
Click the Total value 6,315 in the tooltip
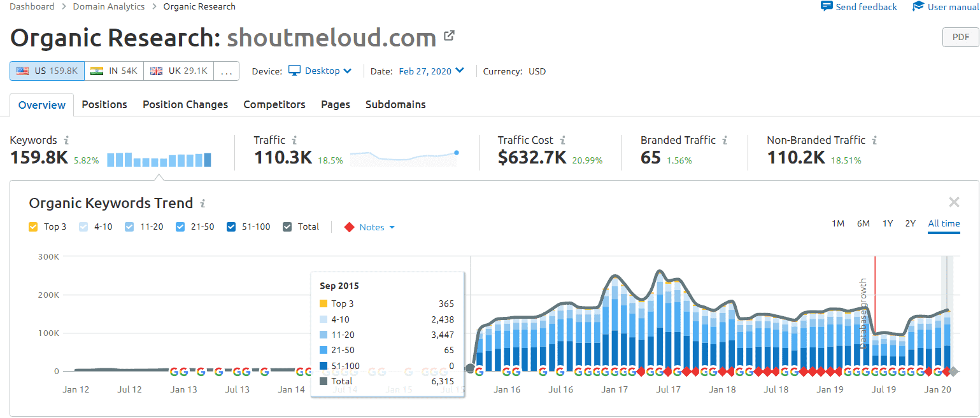[x=443, y=381]
